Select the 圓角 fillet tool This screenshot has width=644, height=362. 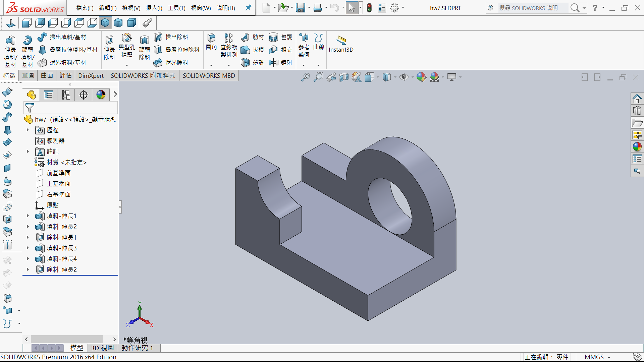[211, 38]
